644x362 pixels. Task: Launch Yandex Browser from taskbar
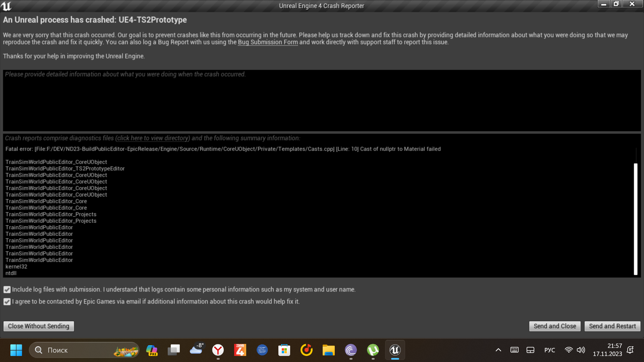(218, 350)
